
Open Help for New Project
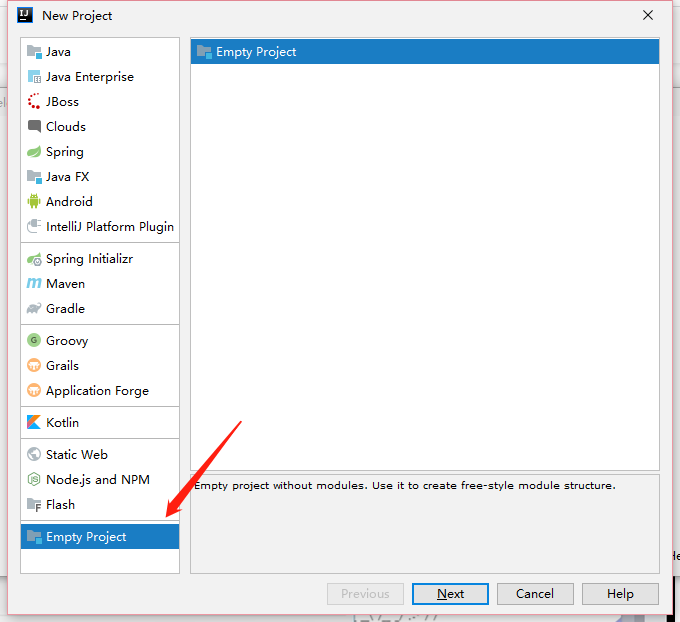pos(620,593)
